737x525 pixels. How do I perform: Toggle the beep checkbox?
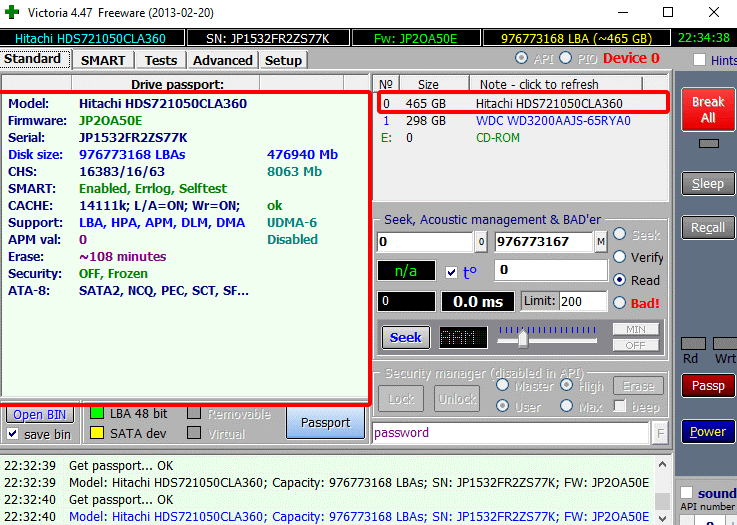(x=620, y=406)
